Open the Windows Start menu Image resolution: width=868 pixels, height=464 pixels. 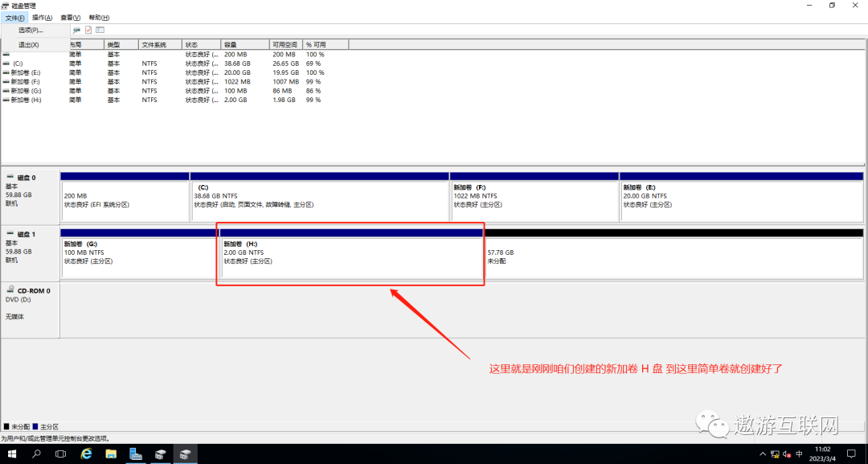(x=11, y=454)
